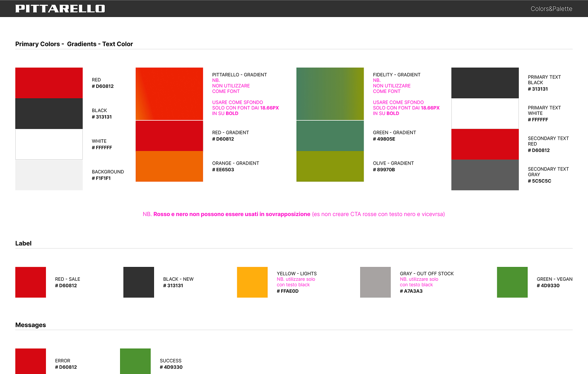This screenshot has width=588, height=374.
Task: Pick the Olive - Gradient 89970B swatch
Action: pyautogui.click(x=330, y=166)
